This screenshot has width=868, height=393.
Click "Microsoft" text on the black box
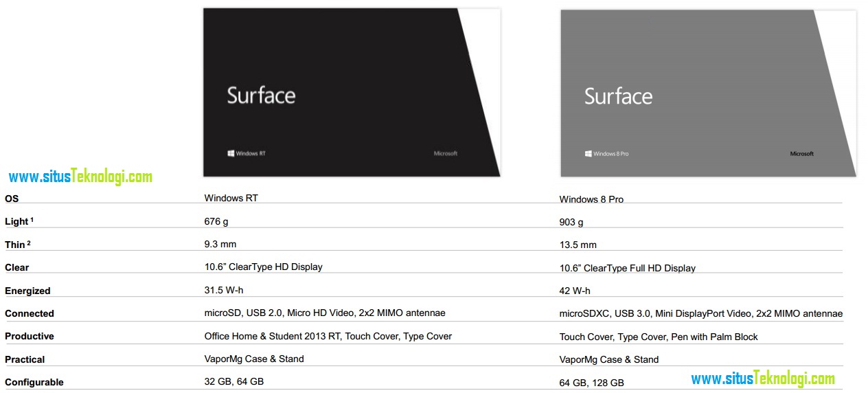point(446,153)
